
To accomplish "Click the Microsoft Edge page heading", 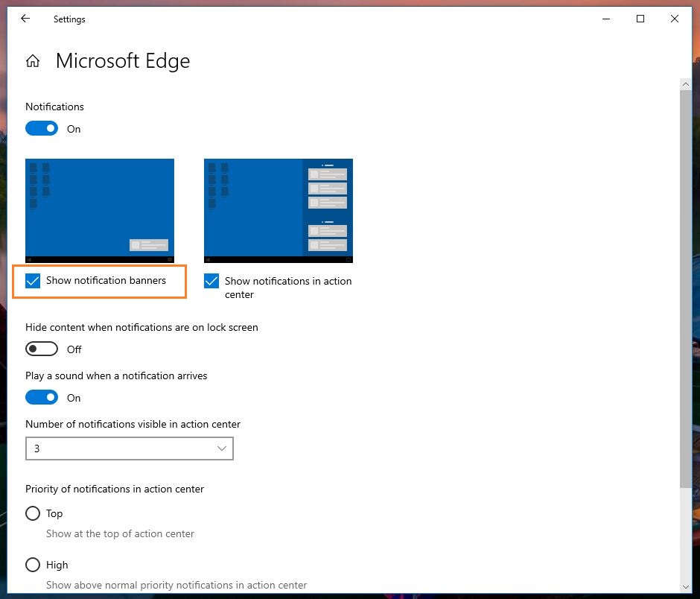I will [123, 61].
